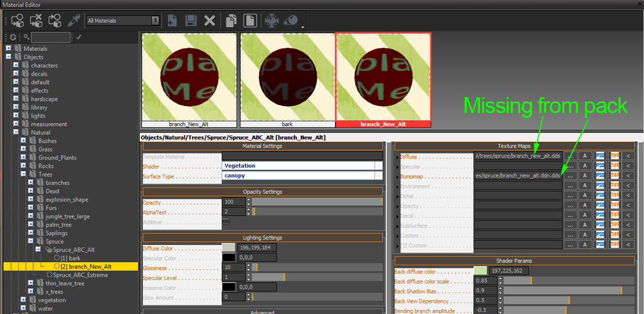Viewport: 644px width, 314px height.
Task: Click the '<' button in Bumpmap row
Action: point(628,176)
